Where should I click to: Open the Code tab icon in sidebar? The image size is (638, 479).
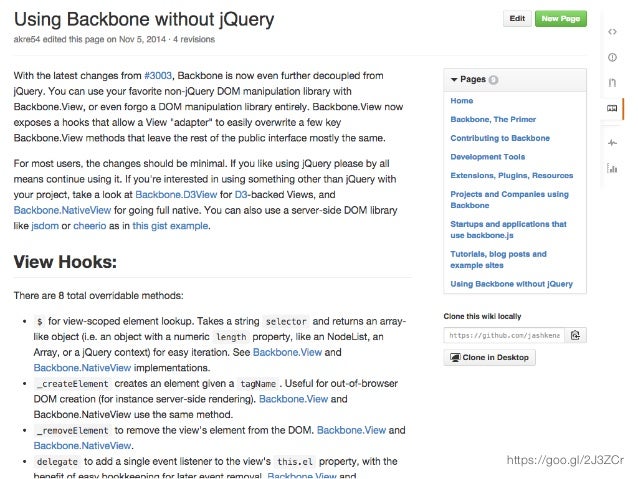click(612, 31)
